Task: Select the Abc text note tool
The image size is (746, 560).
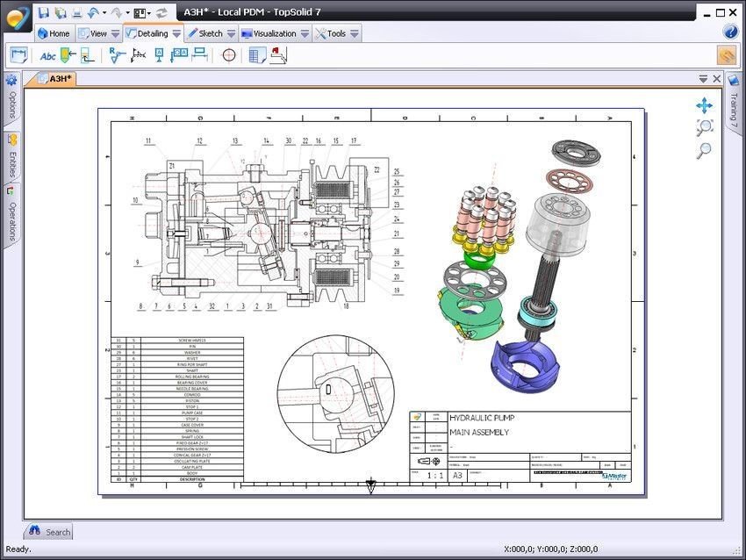Action: point(47,56)
